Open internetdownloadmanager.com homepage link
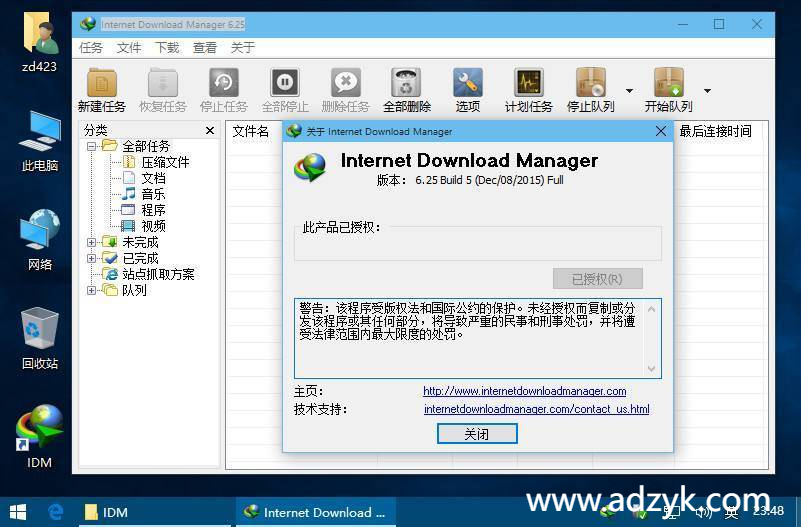The height and width of the screenshot is (527, 801). click(x=525, y=391)
